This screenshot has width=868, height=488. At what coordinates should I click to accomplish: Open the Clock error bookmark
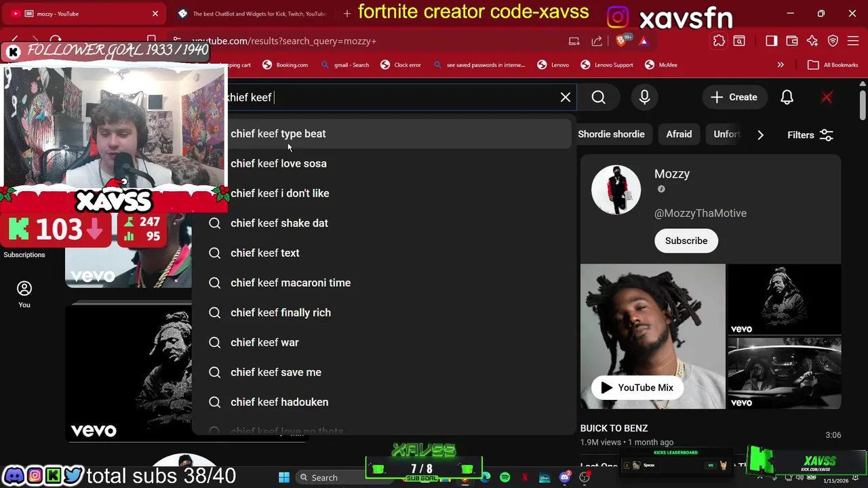401,65
